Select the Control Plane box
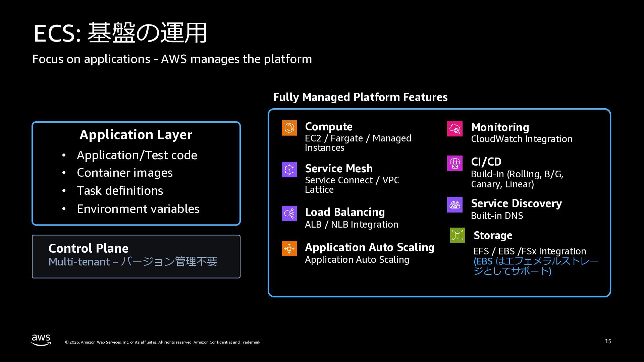644x362 pixels. coord(136,256)
